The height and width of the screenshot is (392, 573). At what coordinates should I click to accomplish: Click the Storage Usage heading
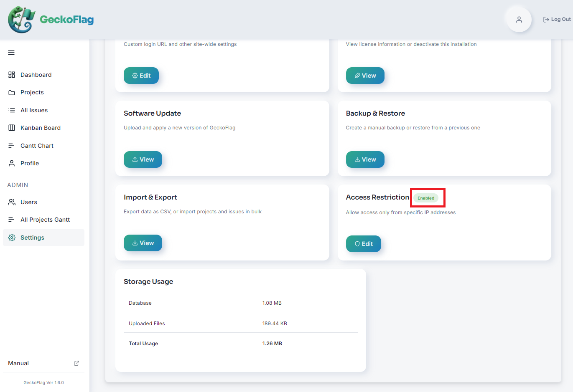click(x=148, y=282)
